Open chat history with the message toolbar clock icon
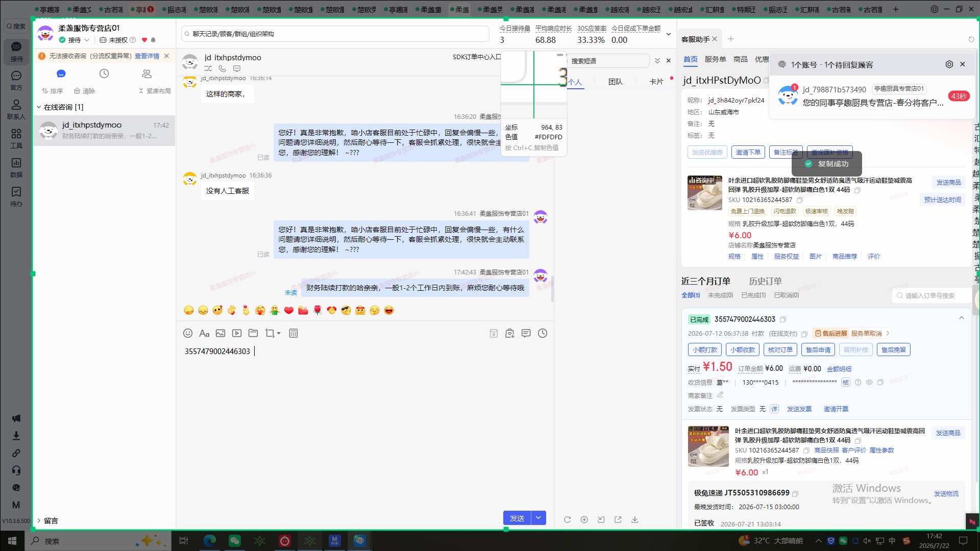Image resolution: width=980 pixels, height=551 pixels. (543, 333)
